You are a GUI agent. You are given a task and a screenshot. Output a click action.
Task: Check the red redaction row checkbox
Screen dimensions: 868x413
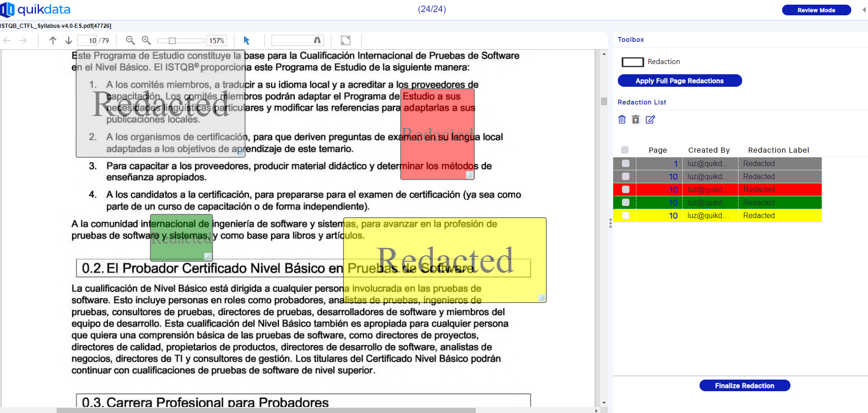coord(626,189)
